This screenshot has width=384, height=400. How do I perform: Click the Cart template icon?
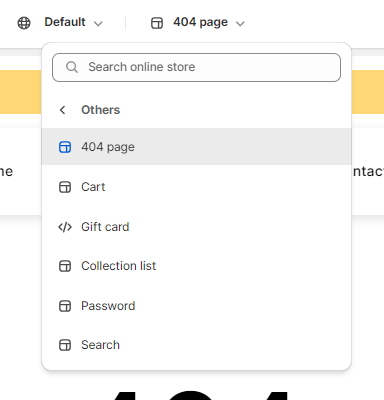click(65, 187)
